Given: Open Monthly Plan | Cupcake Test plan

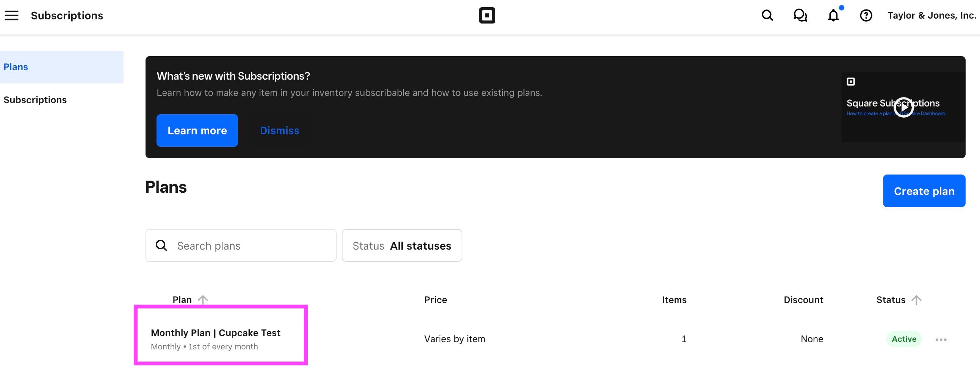Looking at the screenshot, I should click(x=215, y=333).
